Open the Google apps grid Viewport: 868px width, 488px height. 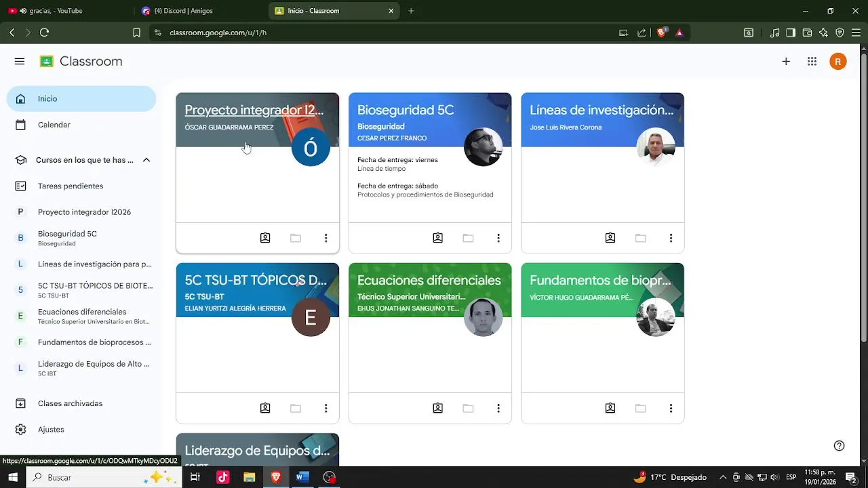point(812,62)
